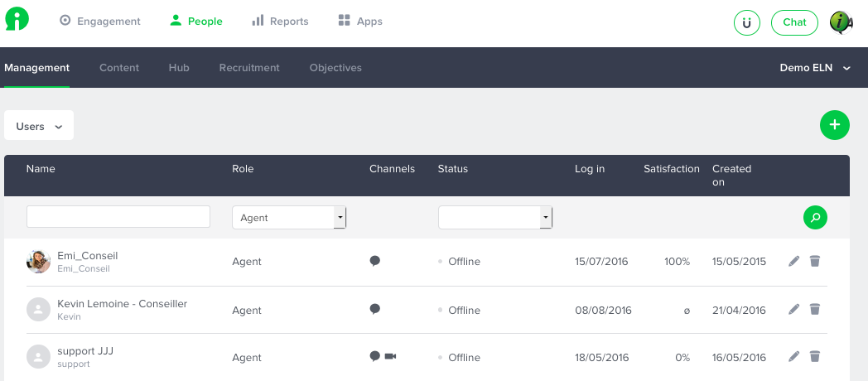Click the pencil icon for support JJJ
868x381 pixels.
coord(793,357)
